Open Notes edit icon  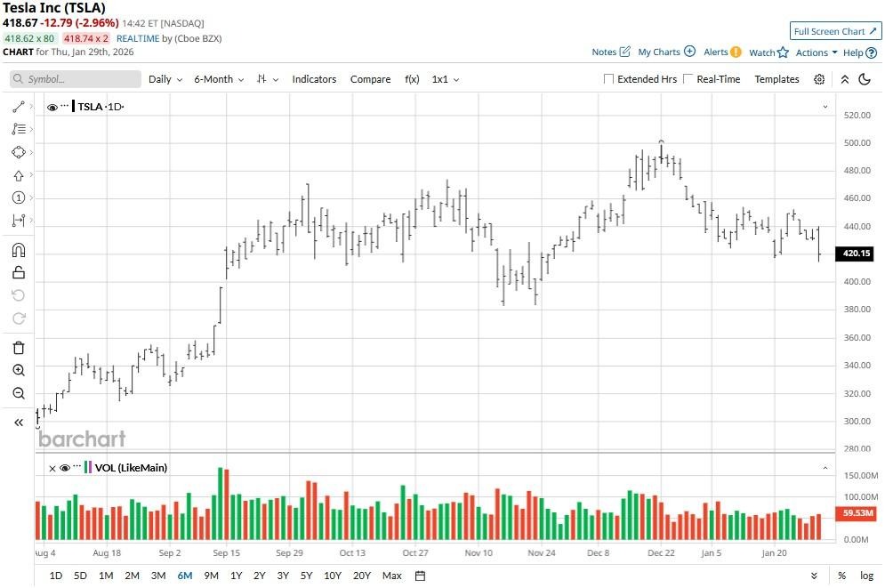[624, 52]
